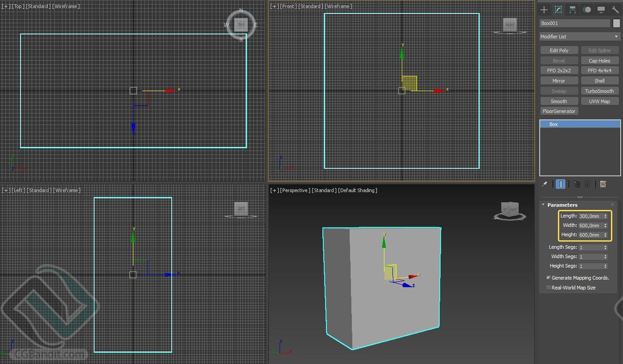Click the Height spinner arrows
The height and width of the screenshot is (364, 623).
pyautogui.click(x=605, y=235)
